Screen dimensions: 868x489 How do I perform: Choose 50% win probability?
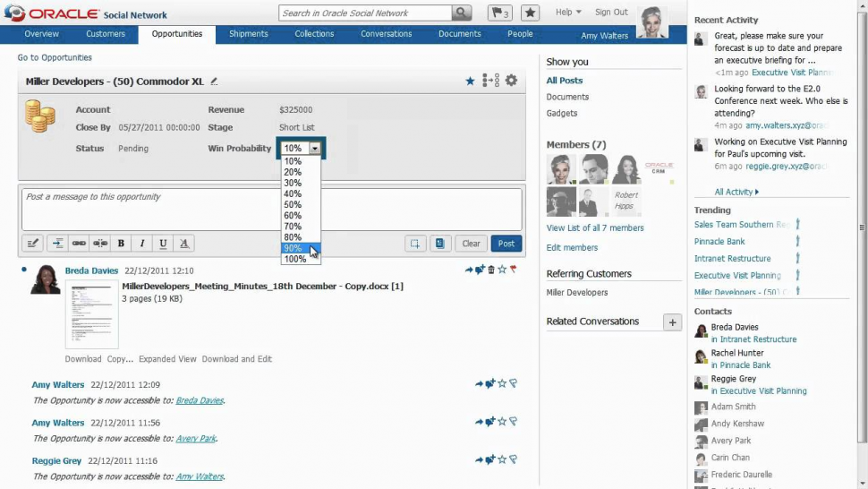click(301, 204)
